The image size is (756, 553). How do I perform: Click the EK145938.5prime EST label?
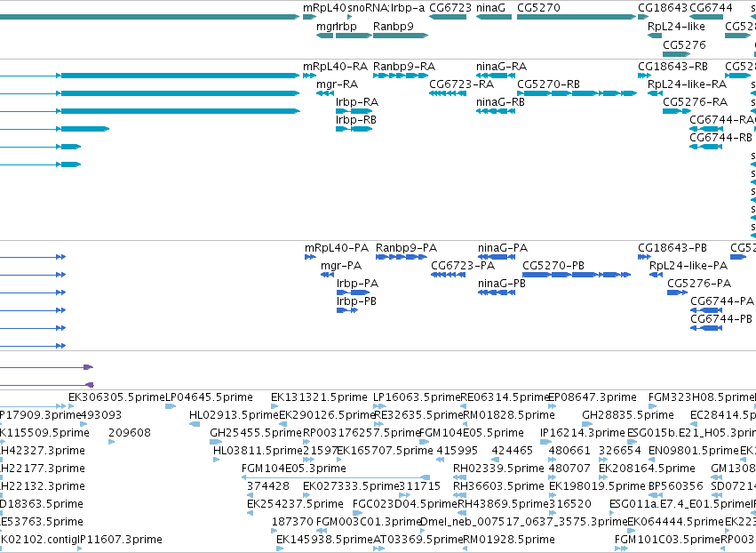point(324,540)
